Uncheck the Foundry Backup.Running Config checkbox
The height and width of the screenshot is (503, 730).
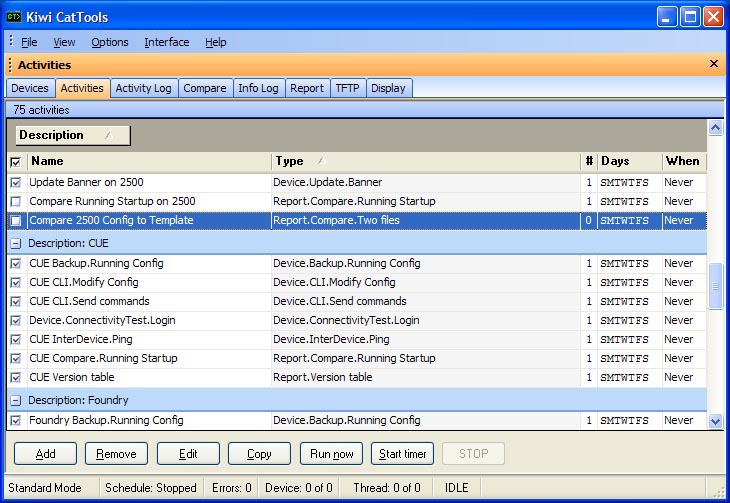(x=15, y=421)
